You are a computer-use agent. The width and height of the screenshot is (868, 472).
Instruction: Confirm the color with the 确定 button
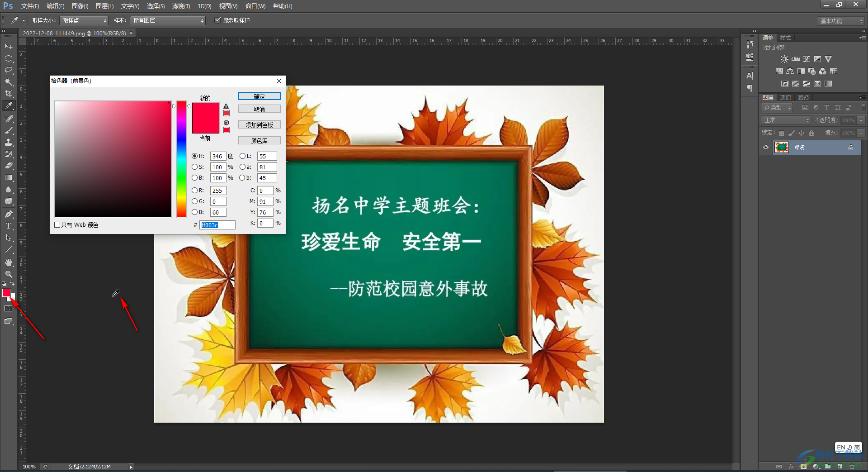(259, 96)
